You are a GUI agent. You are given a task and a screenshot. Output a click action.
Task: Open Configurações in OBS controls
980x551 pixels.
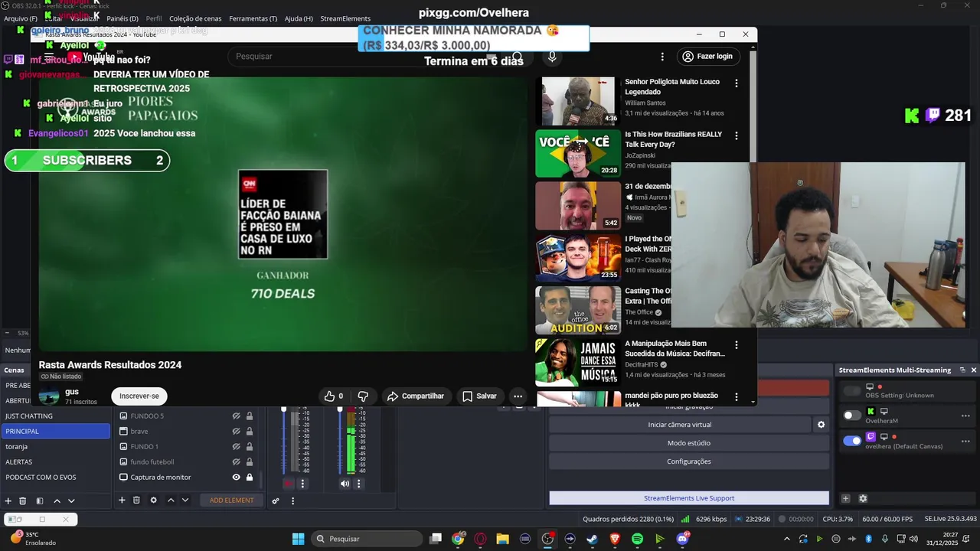[x=689, y=461]
